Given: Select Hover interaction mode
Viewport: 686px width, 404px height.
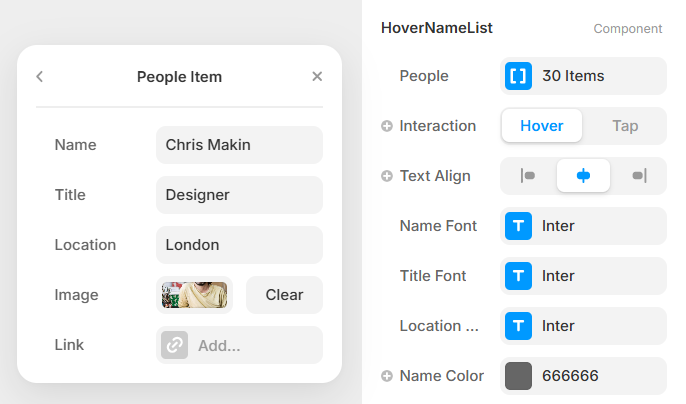Looking at the screenshot, I should click(x=542, y=126).
